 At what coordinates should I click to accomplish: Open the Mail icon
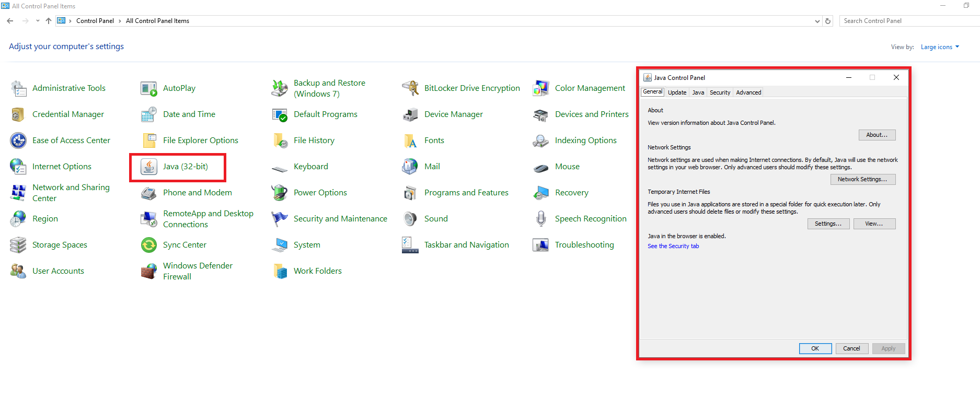(x=410, y=167)
